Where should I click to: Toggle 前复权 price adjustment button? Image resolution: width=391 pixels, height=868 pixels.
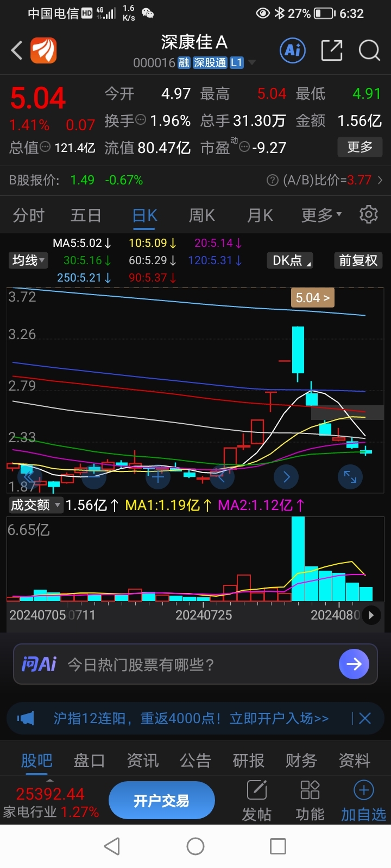coord(358,260)
